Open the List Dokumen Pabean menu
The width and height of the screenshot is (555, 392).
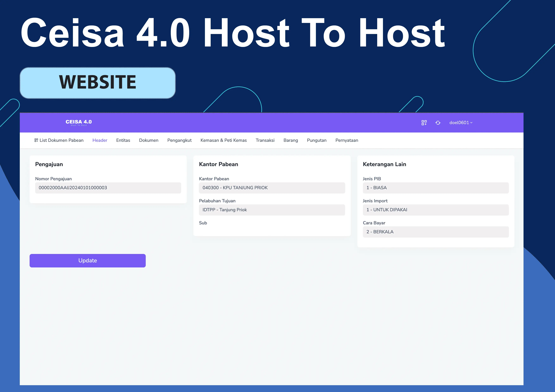pos(59,140)
